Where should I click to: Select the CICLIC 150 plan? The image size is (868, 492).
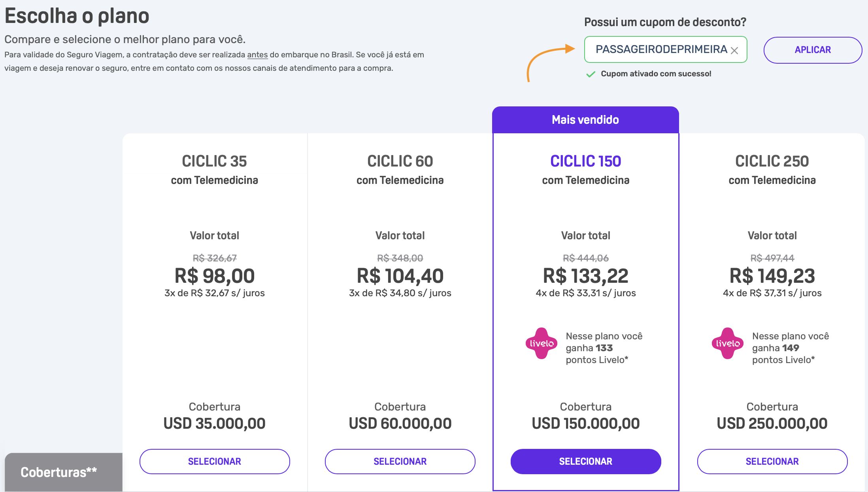(x=586, y=461)
